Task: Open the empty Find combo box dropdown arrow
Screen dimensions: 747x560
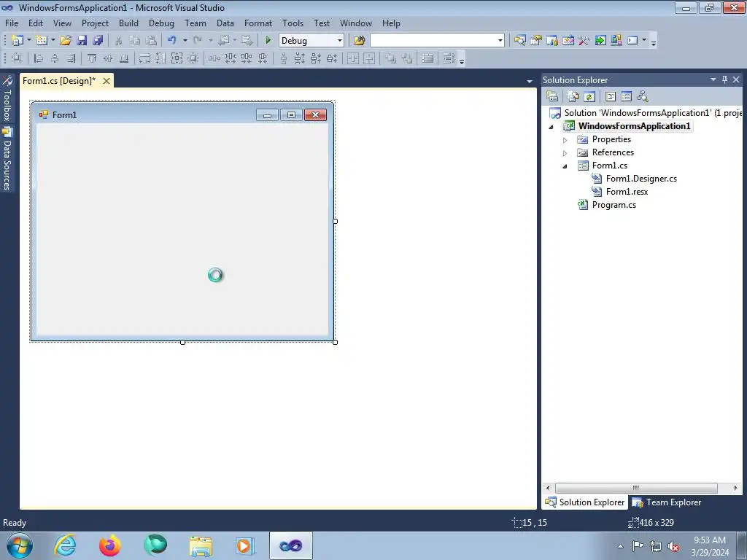Action: 500,41
